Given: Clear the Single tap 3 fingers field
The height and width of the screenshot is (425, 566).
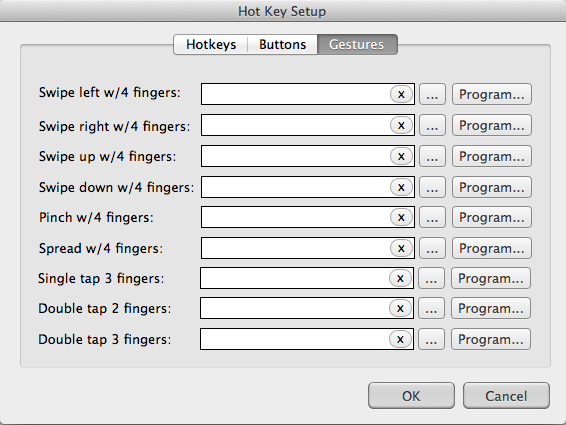Looking at the screenshot, I should tap(400, 278).
